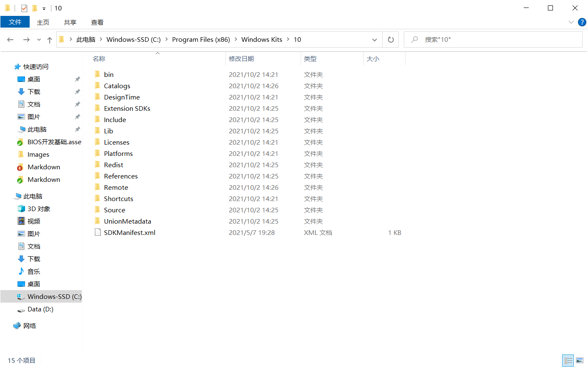Open the Catalogs folder

pyautogui.click(x=117, y=86)
